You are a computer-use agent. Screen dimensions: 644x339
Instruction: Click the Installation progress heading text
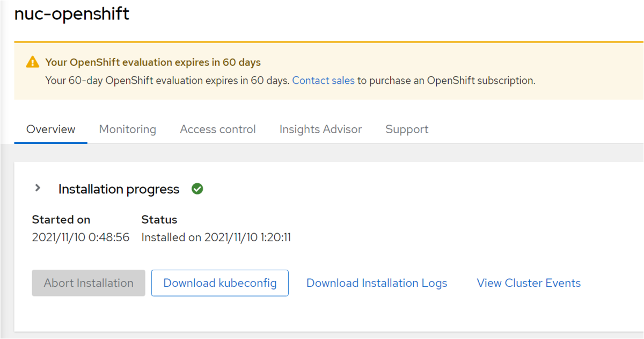tap(119, 189)
